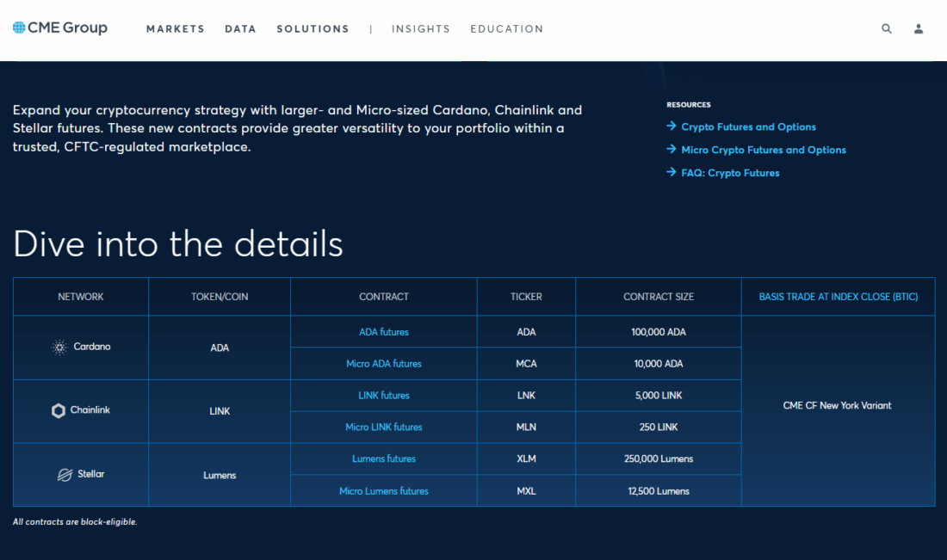
Task: Click the Chainlink network name
Action: (90, 409)
